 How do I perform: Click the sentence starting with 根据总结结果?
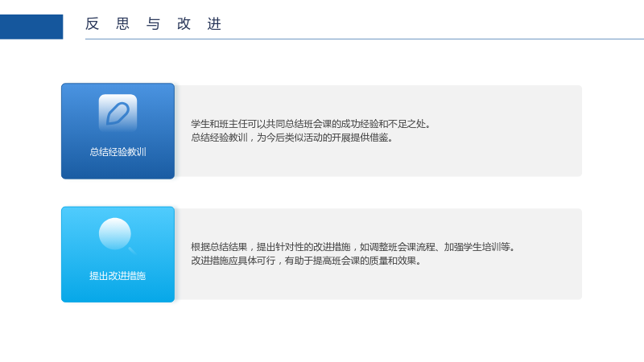353,247
